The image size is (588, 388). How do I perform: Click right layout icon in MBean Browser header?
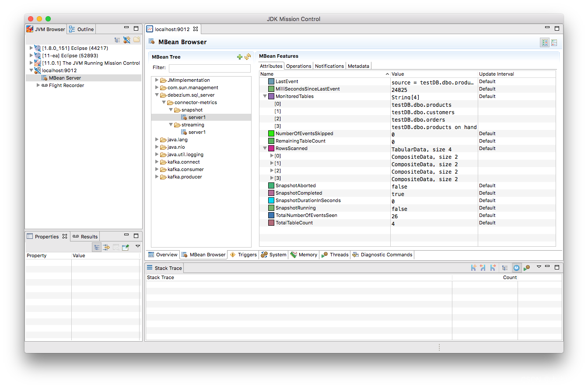(x=554, y=42)
